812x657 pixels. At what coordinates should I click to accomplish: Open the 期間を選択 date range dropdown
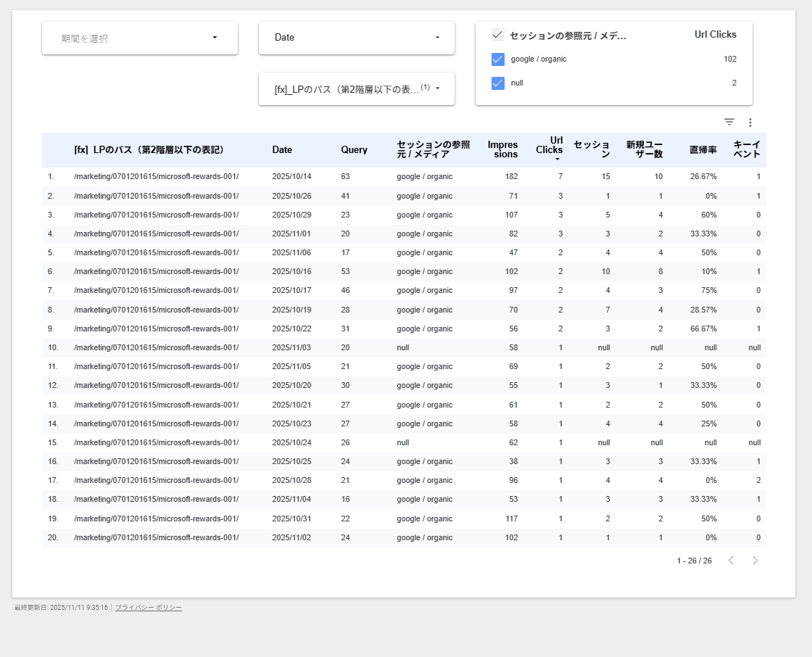(x=140, y=38)
